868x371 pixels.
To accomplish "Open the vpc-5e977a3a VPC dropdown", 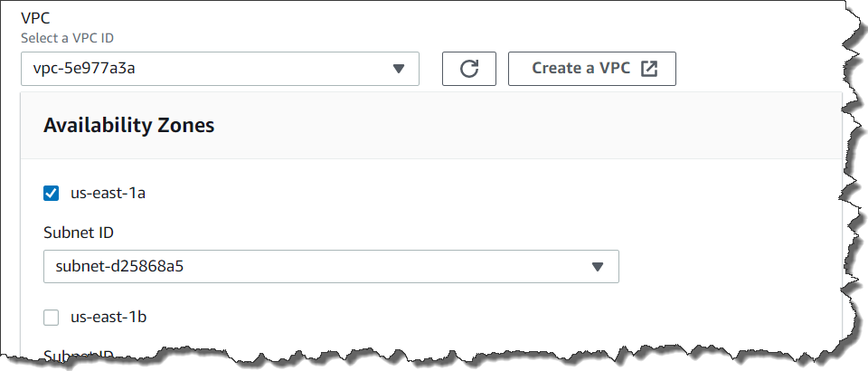I will pos(220,69).
